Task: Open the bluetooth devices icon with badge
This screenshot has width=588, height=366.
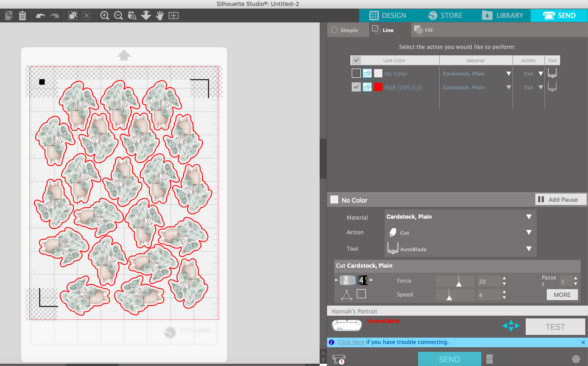Action: tap(339, 359)
